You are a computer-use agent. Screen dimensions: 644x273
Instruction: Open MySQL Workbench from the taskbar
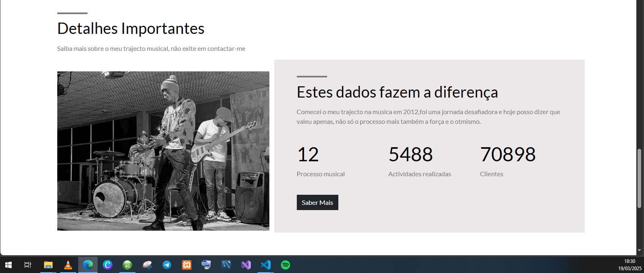coord(226,265)
